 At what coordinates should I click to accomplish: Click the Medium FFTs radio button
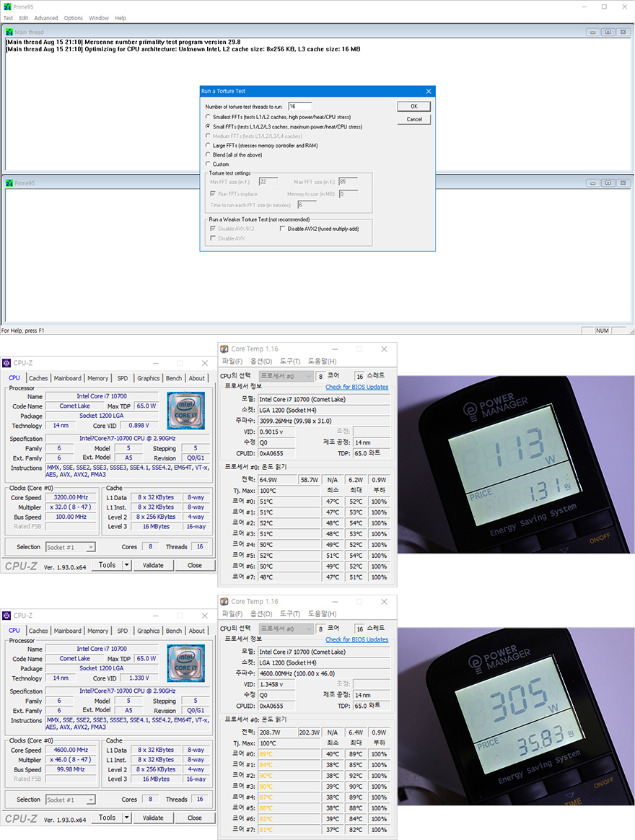coord(208,136)
